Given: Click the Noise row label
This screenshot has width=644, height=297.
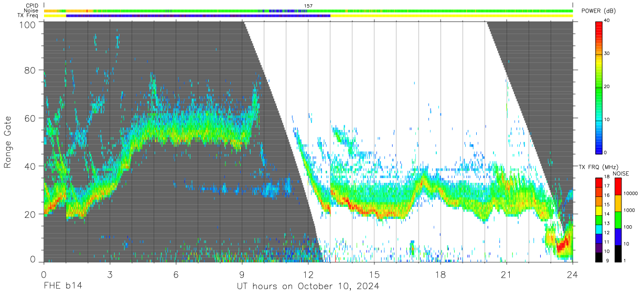Looking at the screenshot, I should tap(31, 10).
